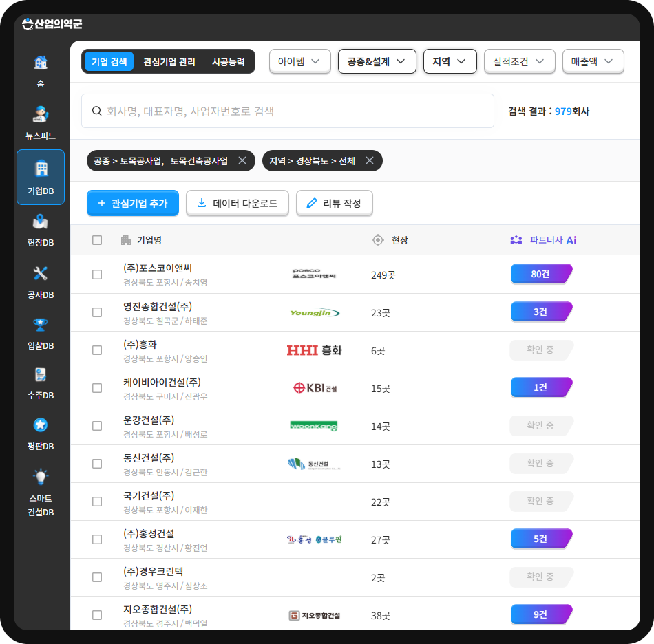Click the 리뷰 작성 button
This screenshot has height=644, width=654.
tap(335, 203)
